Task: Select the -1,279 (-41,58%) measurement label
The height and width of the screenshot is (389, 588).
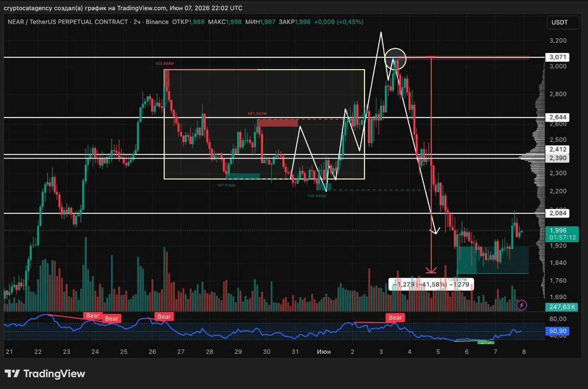Action: point(431,285)
